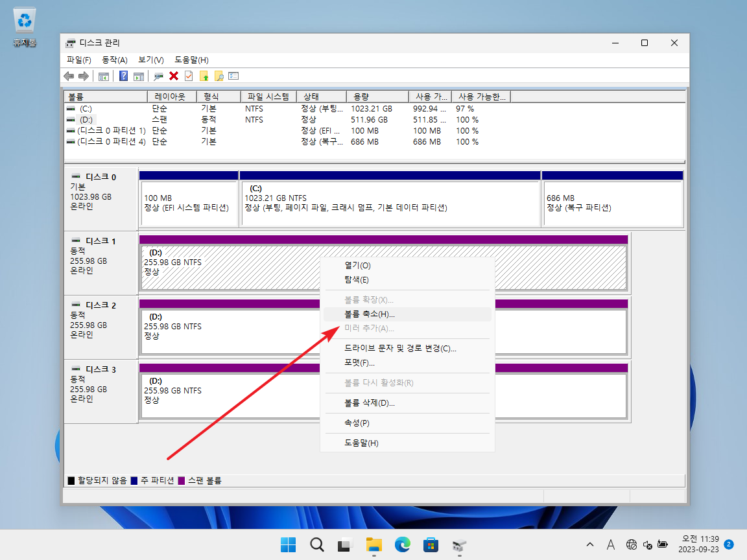Click the battery tray icon
The width and height of the screenshot is (747, 560).
[x=663, y=544]
